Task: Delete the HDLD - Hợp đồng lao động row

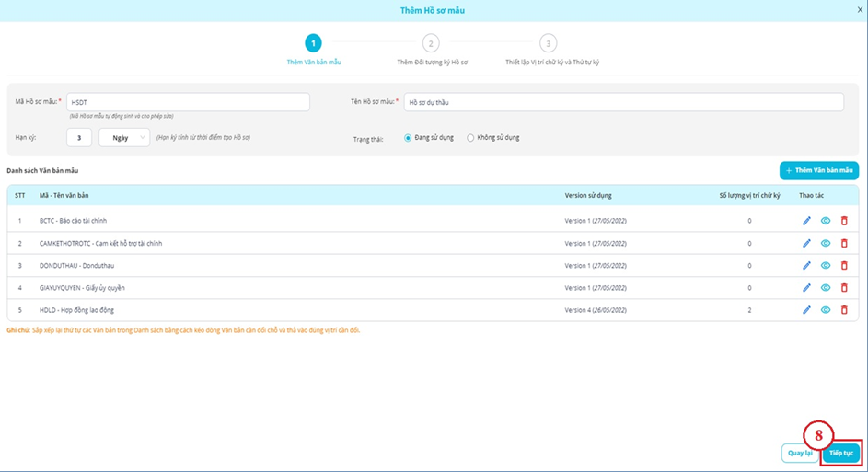Action: (x=844, y=310)
